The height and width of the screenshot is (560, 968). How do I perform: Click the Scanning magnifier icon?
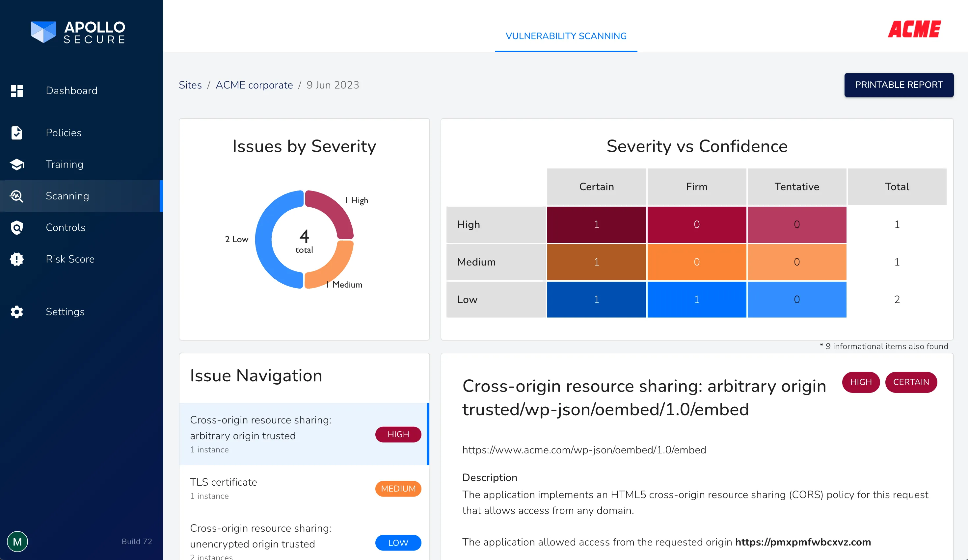(x=17, y=196)
